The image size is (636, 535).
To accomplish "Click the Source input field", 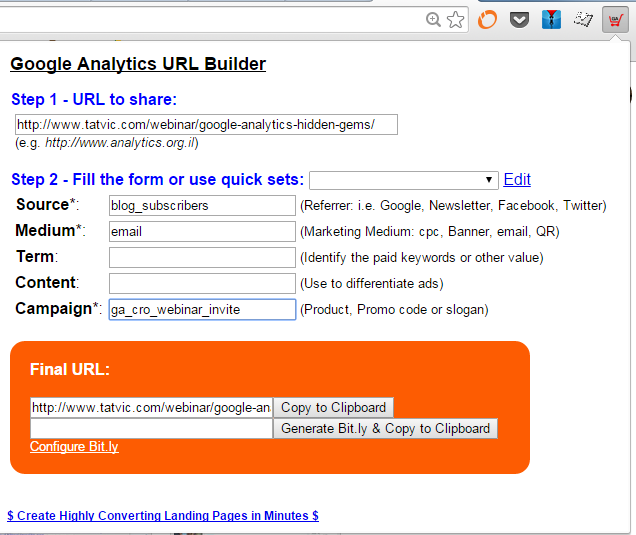I will pos(202,206).
